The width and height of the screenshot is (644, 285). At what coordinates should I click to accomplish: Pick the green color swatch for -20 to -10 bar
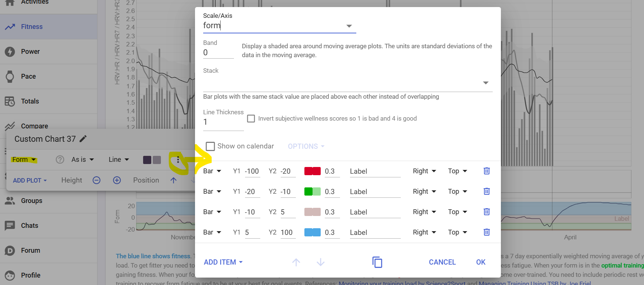point(312,191)
